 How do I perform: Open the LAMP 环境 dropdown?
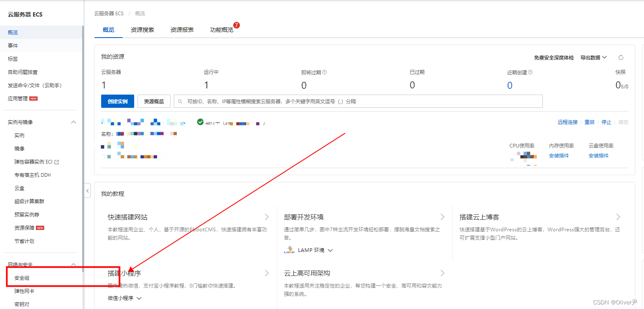point(315,250)
